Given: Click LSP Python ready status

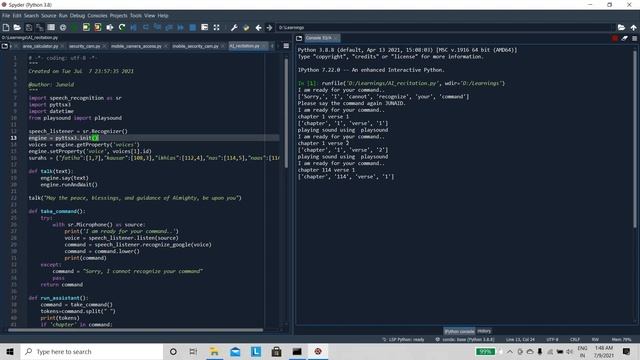Looking at the screenshot, I should click(403, 339).
